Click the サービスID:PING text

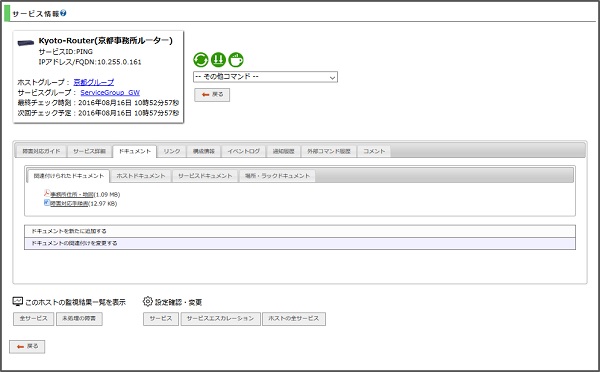[65, 52]
